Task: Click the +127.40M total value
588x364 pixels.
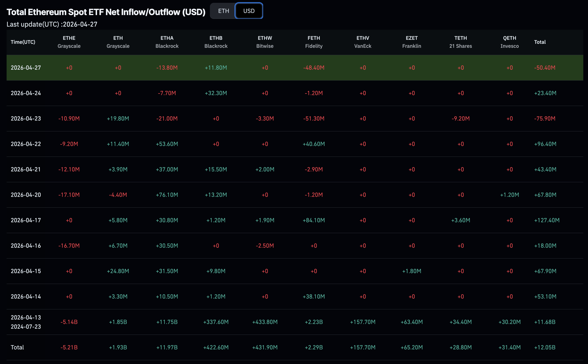Action: (x=547, y=220)
